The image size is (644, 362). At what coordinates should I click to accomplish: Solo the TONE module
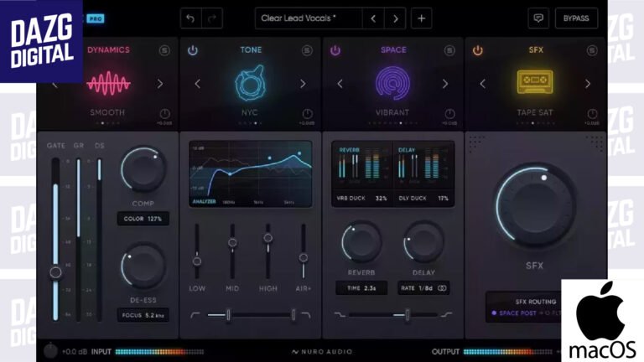click(307, 50)
